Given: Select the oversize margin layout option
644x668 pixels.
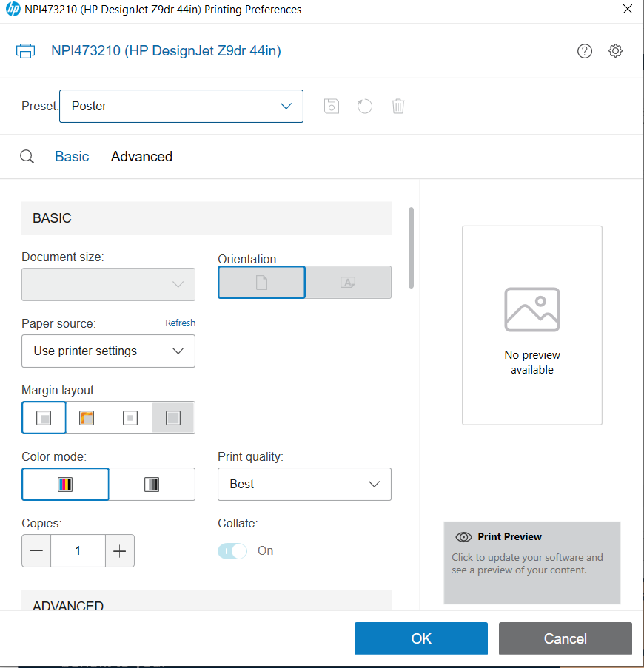Looking at the screenshot, I should click(x=172, y=417).
